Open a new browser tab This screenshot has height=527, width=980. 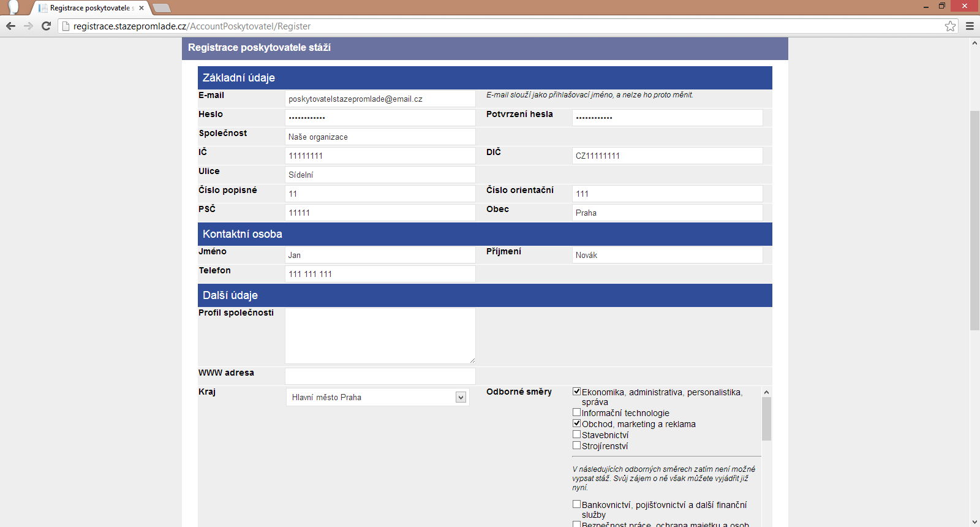tap(161, 8)
